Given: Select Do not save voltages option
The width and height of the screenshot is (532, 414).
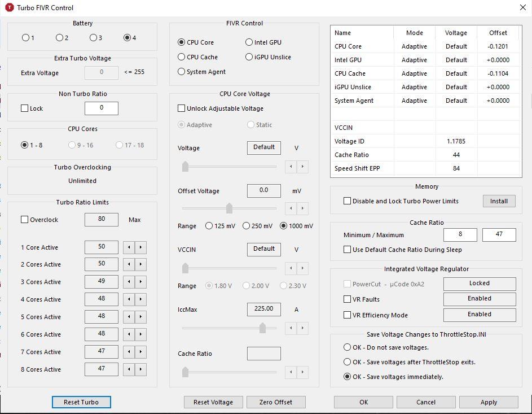Looking at the screenshot, I should point(348,347).
